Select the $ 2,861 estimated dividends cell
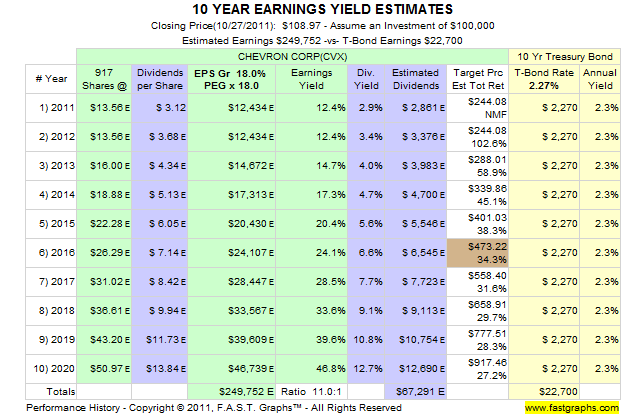633x418 pixels. pos(415,108)
